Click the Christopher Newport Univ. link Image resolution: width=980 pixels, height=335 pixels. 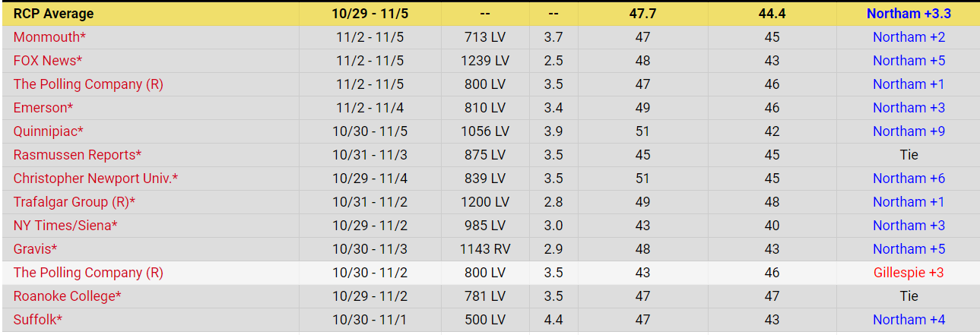pos(95,179)
